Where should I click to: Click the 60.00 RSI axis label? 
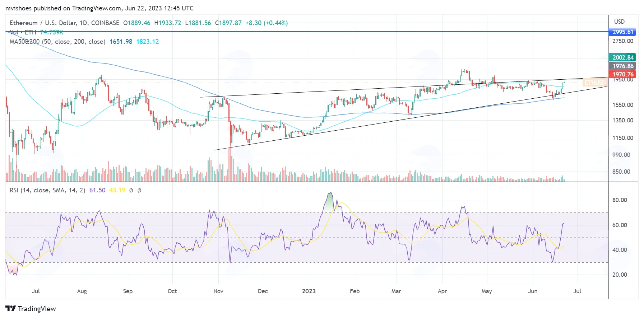(x=620, y=225)
